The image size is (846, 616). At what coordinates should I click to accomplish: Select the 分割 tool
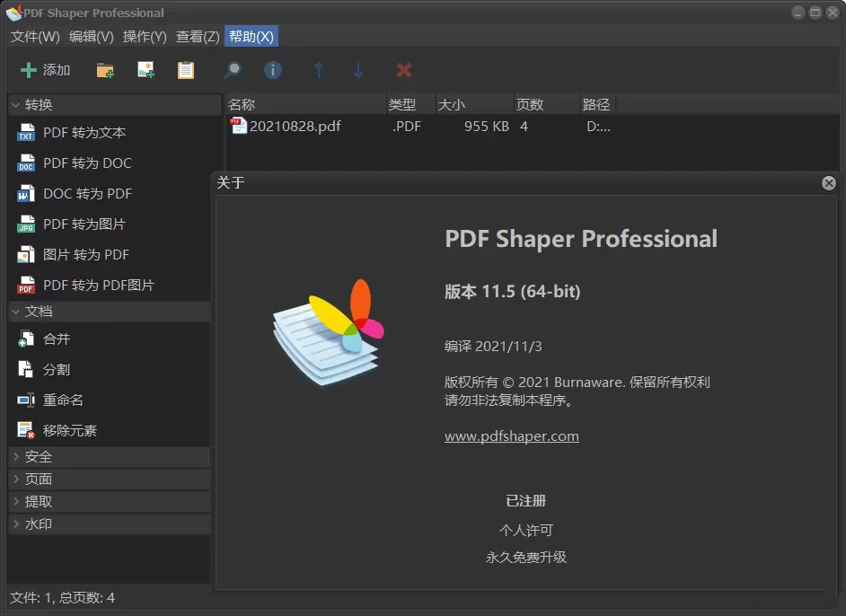(x=57, y=369)
